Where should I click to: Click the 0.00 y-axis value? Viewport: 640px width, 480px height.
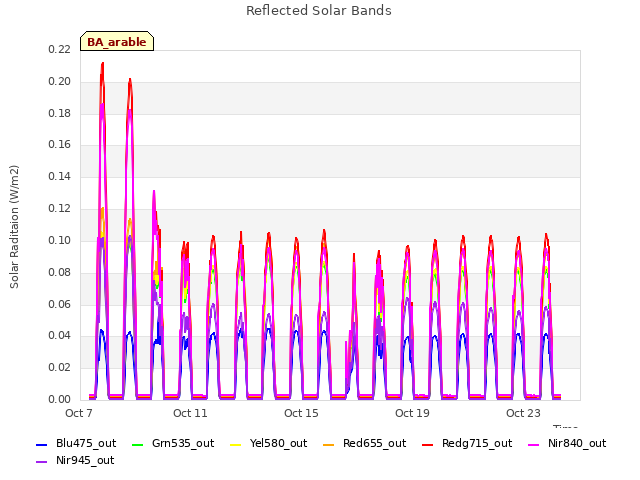60,399
